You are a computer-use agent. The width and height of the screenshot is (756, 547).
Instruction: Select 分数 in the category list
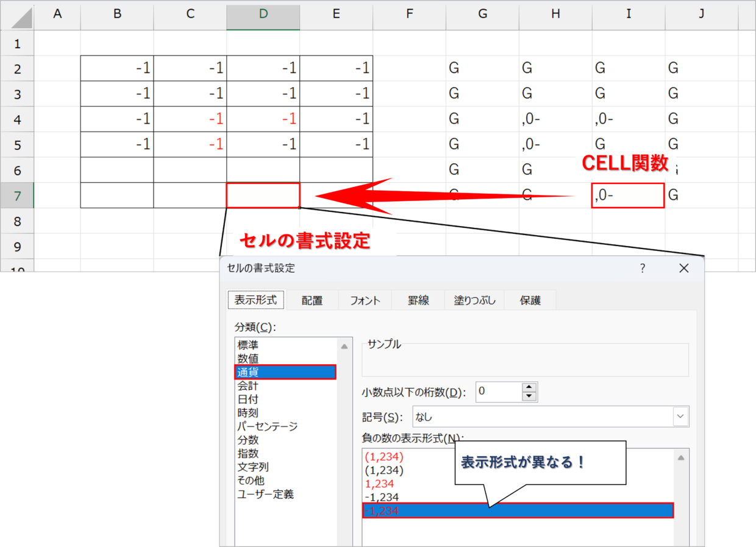click(285, 440)
